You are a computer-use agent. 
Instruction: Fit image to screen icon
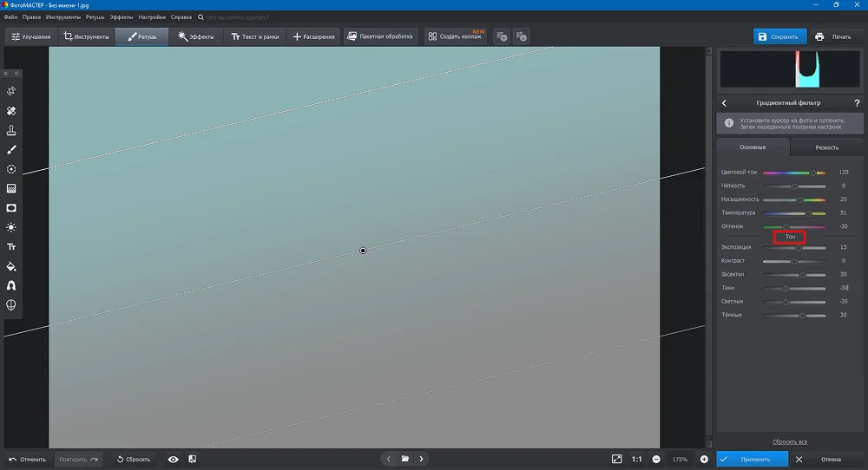click(x=616, y=459)
